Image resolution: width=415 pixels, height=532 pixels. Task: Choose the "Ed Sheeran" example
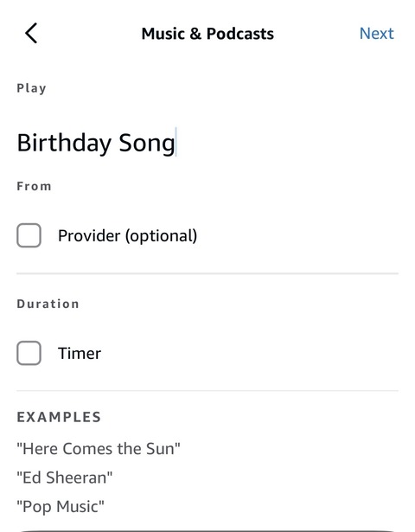coord(65,478)
